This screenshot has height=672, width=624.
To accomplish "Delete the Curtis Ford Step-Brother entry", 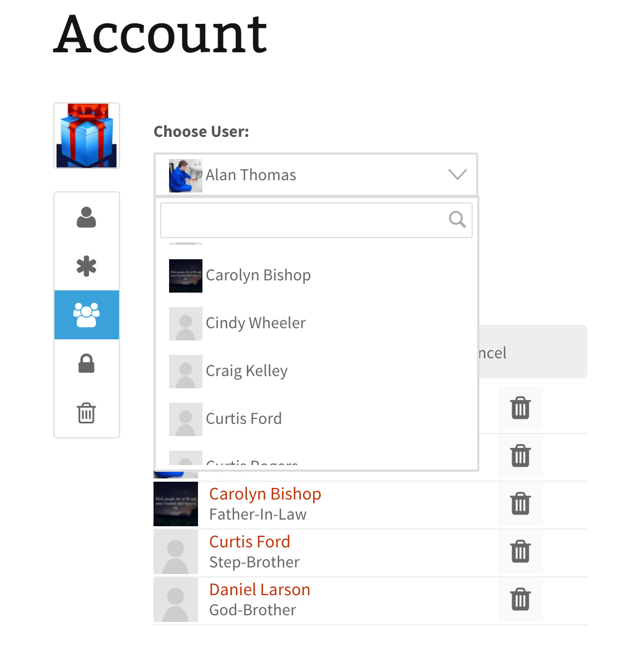I will point(520,552).
